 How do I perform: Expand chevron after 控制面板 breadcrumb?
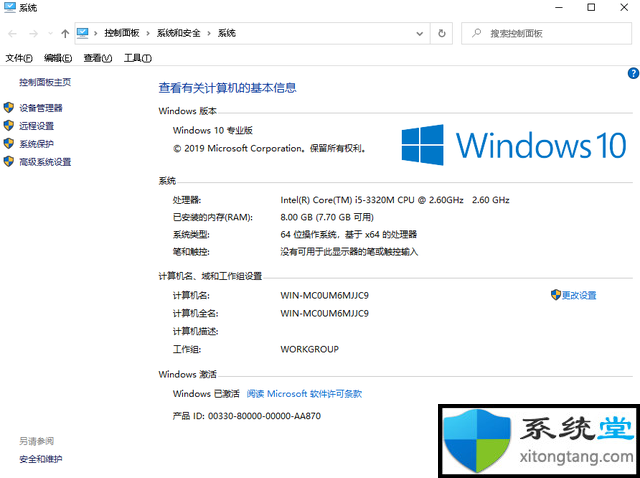click(148, 33)
